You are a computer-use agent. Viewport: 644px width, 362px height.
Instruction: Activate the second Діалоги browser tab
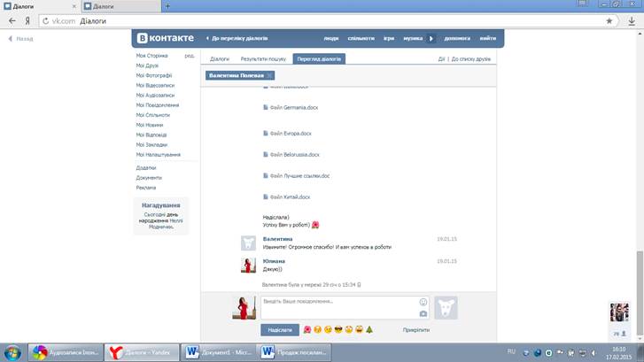pyautogui.click(x=121, y=6)
